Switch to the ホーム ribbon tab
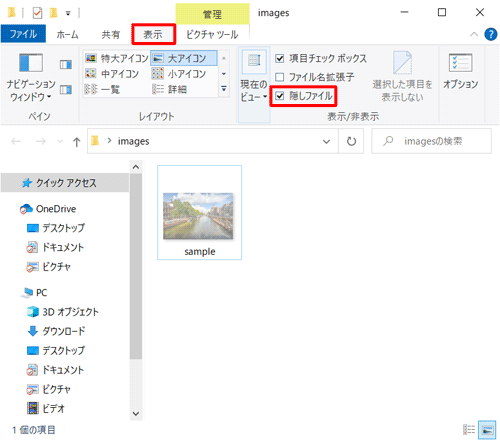500x440 pixels. (x=67, y=34)
